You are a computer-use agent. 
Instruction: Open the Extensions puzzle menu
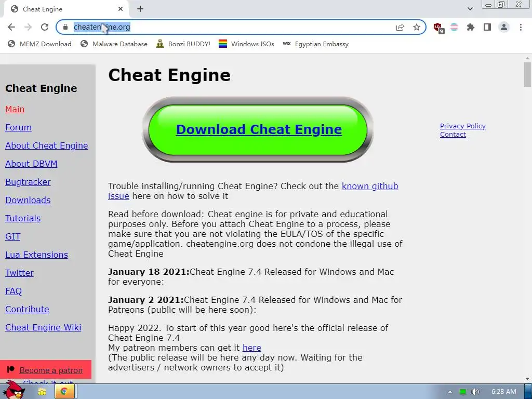point(470,27)
